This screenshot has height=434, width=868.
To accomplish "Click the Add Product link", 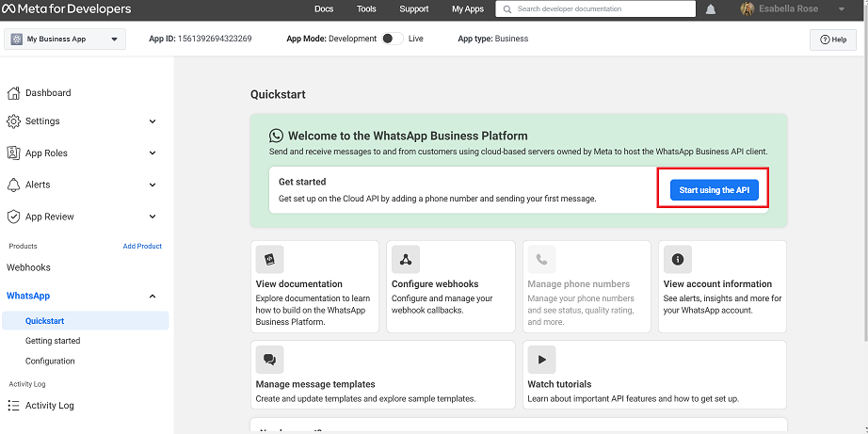I will point(142,247).
